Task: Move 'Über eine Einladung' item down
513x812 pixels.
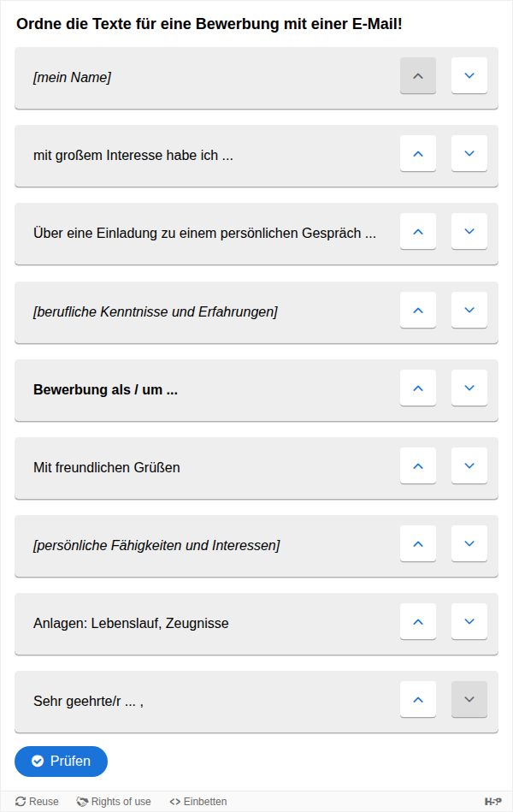Action: coord(469,232)
